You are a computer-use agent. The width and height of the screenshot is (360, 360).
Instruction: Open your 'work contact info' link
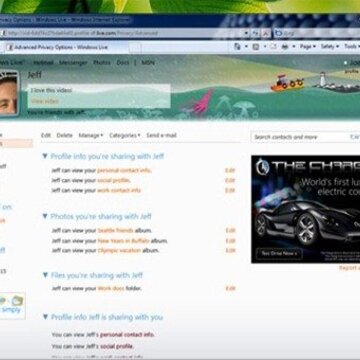pos(119,190)
